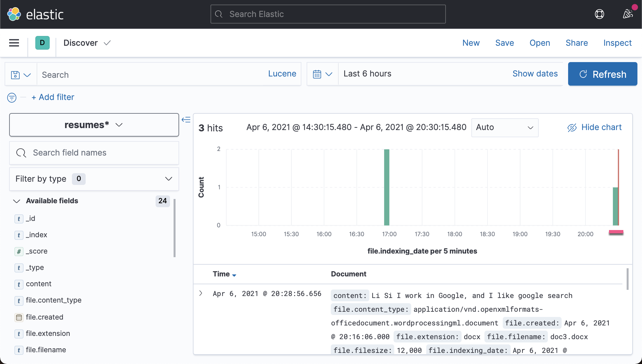Screen dimensions: 642x364
Task: Open the resumes* index pattern selector
Action: point(94,125)
